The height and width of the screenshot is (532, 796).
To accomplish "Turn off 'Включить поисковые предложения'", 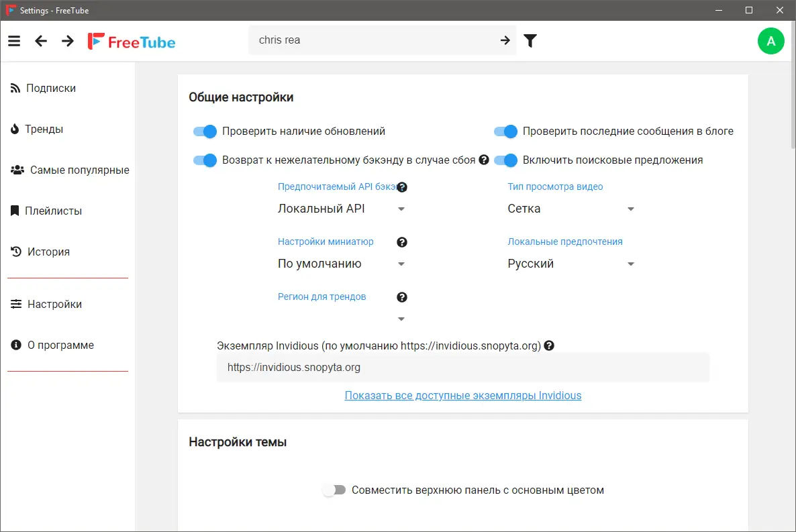I will click(x=505, y=160).
